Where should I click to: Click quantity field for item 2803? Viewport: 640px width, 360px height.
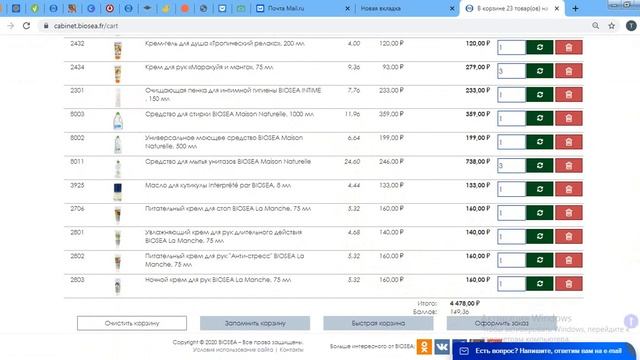[x=511, y=284]
